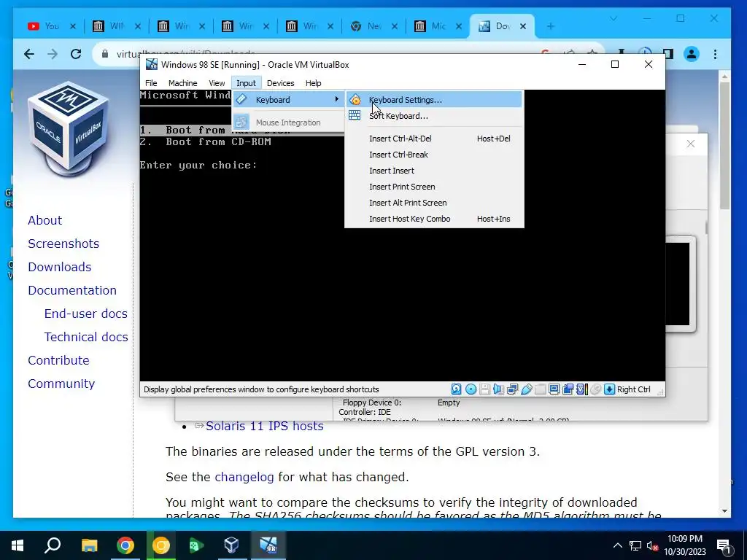Click the Right Ctrl host key label
The width and height of the screenshot is (747, 560).
(x=634, y=389)
